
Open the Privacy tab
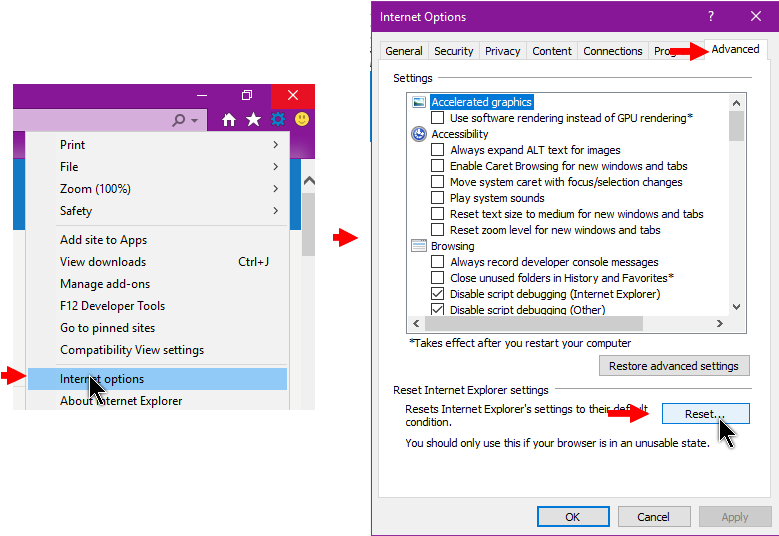click(502, 51)
